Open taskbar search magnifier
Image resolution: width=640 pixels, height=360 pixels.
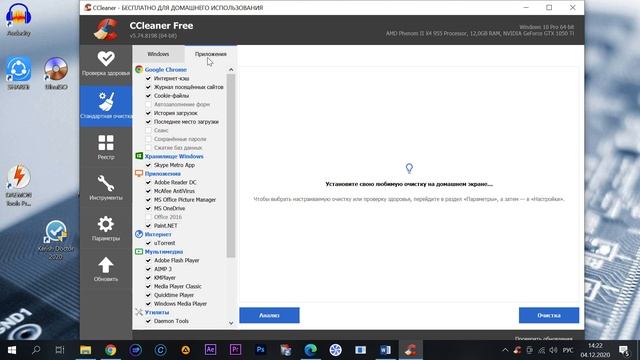pos(36,350)
